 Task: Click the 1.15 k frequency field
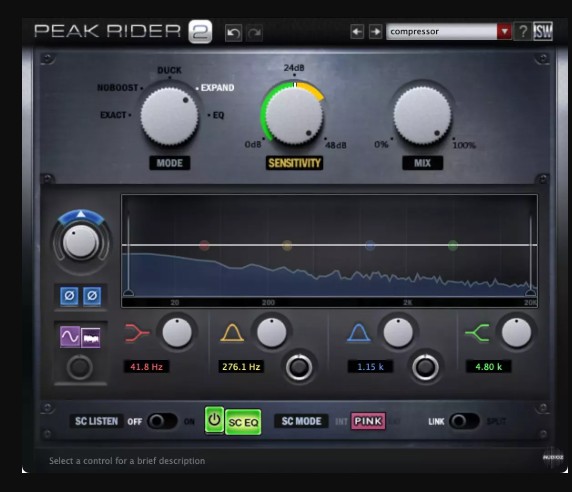click(x=370, y=367)
